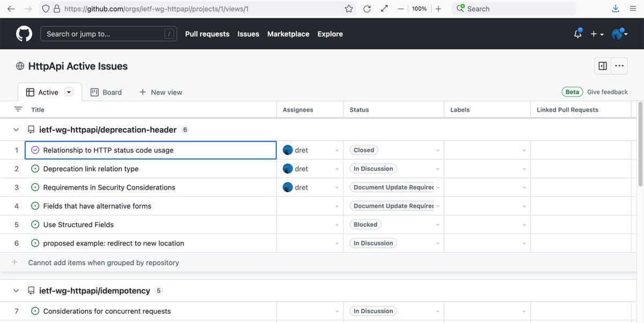Viewport: 644px width, 323px height.
Task: Open the project three-dot menu
Action: click(x=619, y=66)
